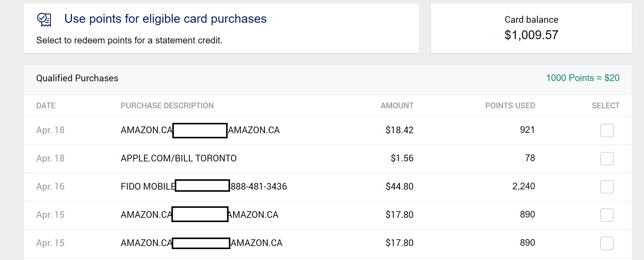Click the Use points for eligible card purchases heading
Viewport: 644px width, 260px height.
click(165, 19)
